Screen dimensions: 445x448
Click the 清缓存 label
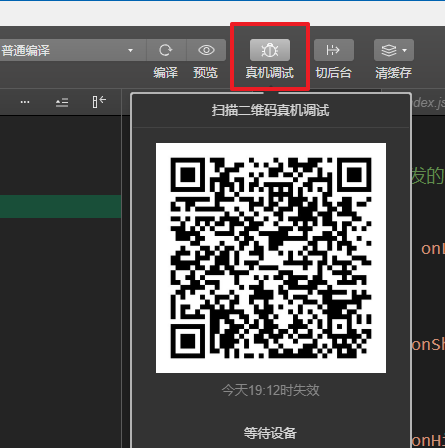pyautogui.click(x=394, y=73)
